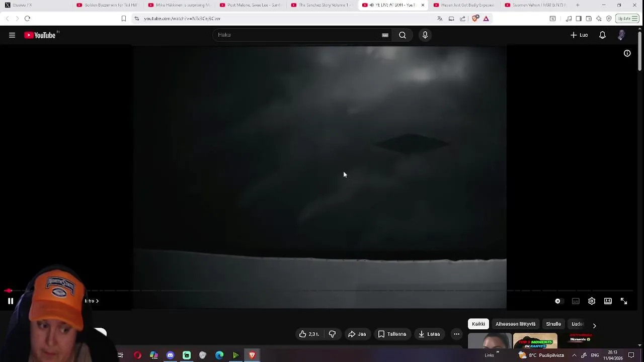Go back in browser history
644x362 pixels.
coord(7,19)
